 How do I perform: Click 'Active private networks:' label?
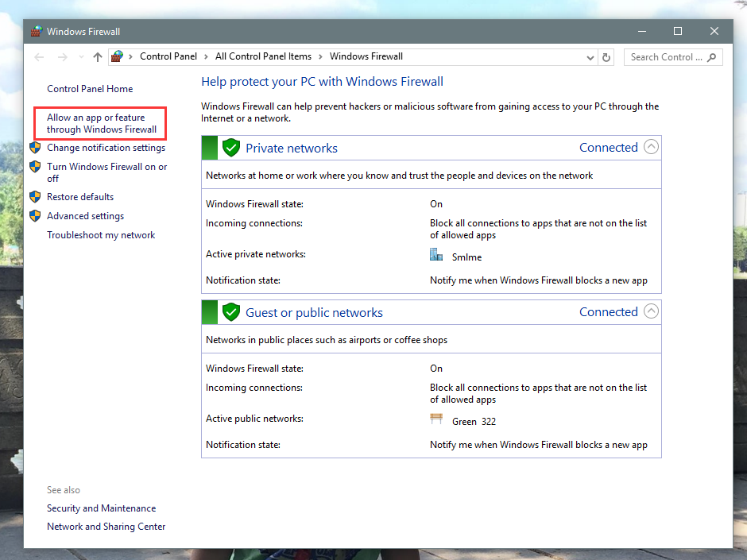point(256,254)
